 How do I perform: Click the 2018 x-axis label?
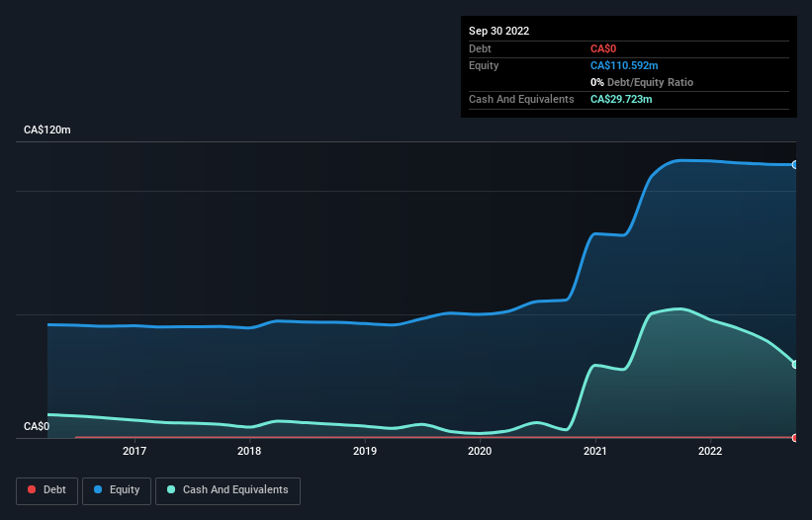pos(249,451)
